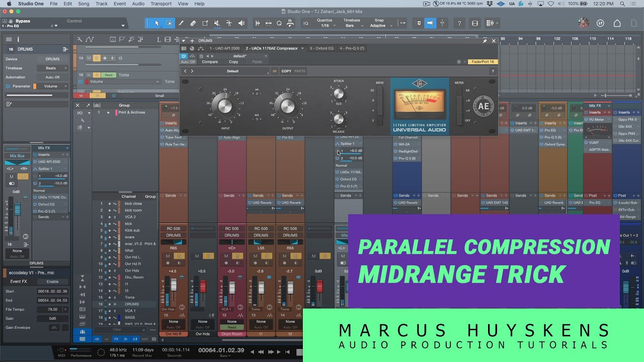Open the inspector Timebase Beats dropdown
The image size is (644, 362).
tap(53, 68)
